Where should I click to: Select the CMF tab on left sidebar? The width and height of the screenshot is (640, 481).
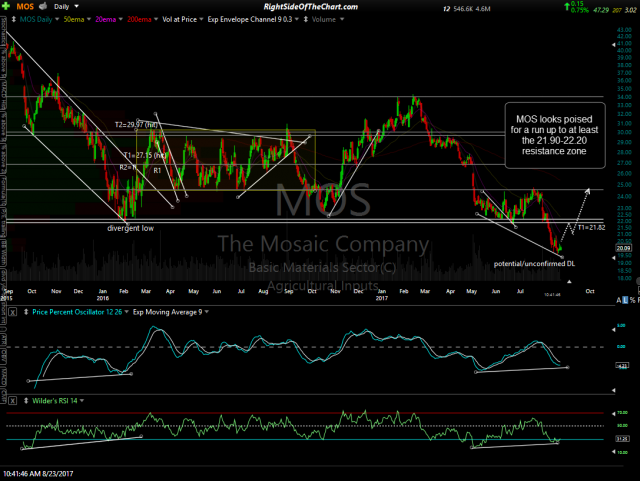coord(3,396)
